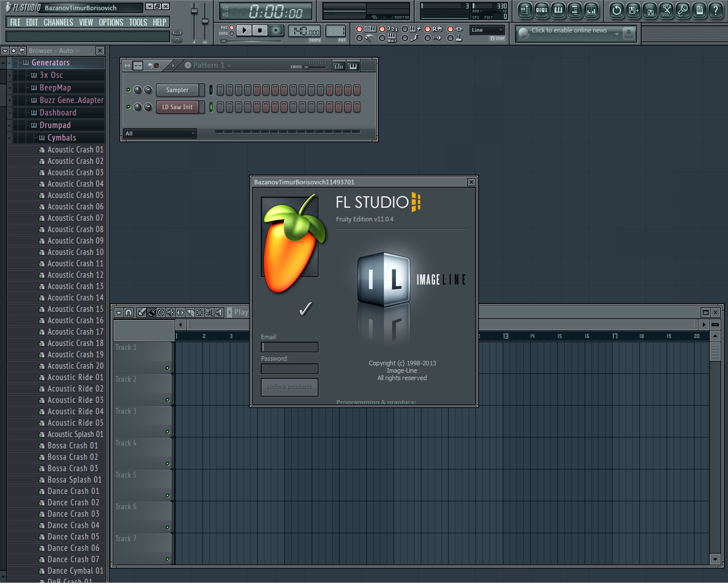Click the Email input field
This screenshot has height=585, width=728.
coord(289,347)
